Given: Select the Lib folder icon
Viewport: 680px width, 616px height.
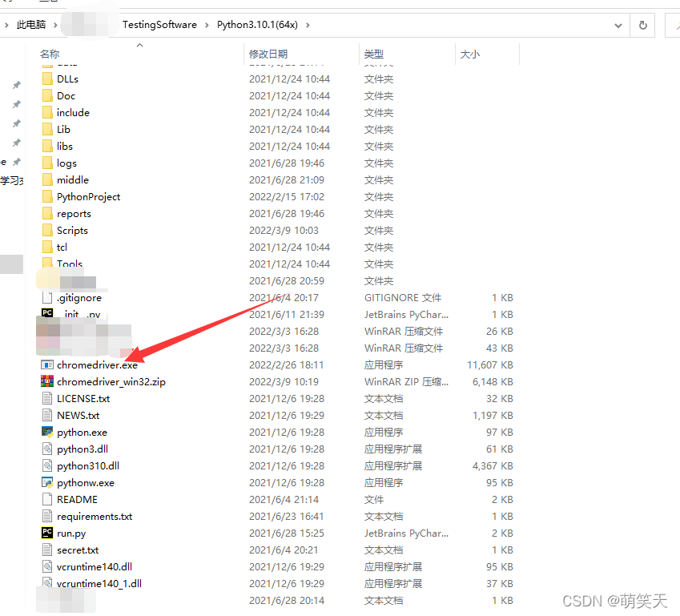Looking at the screenshot, I should pyautogui.click(x=47, y=129).
